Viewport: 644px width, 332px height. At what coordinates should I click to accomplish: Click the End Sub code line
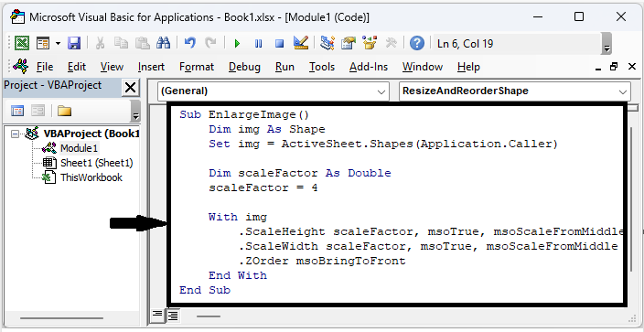click(205, 290)
